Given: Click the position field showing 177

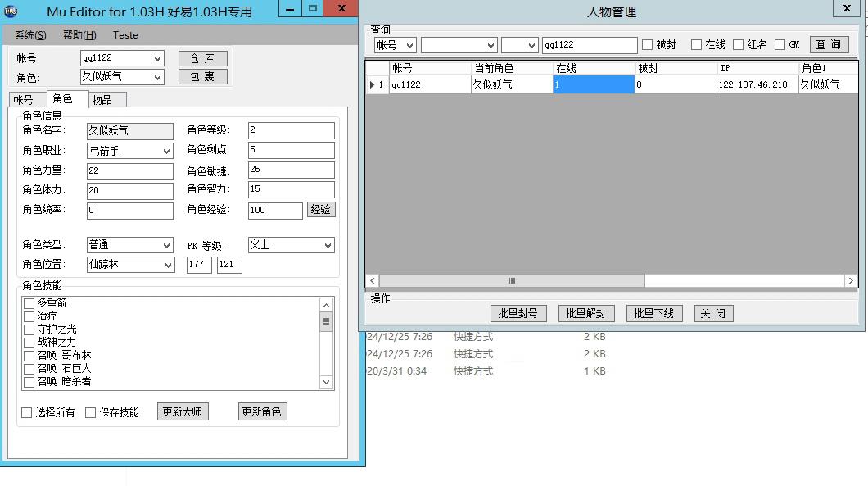Looking at the screenshot, I should 199,265.
